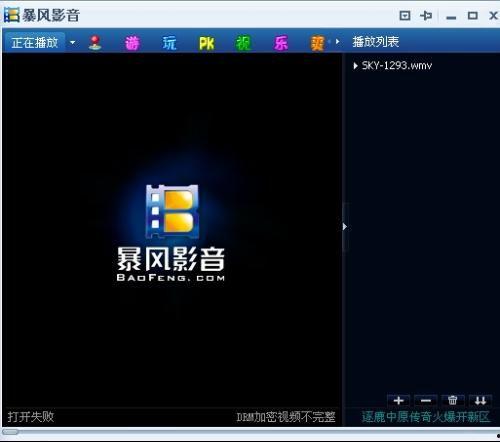Minimize the 暴风影音 window
The image size is (500, 442).
[x=451, y=17]
